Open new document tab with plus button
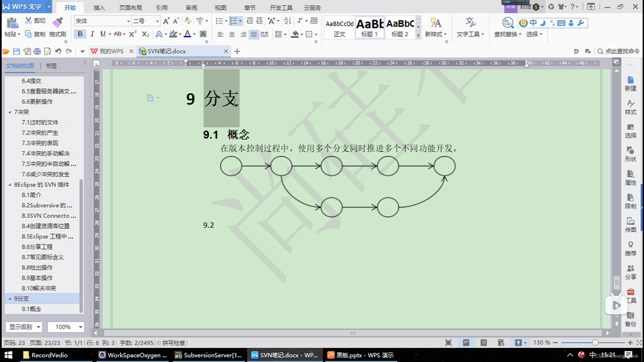Image resolution: width=644 pixels, height=362 pixels. point(237,51)
